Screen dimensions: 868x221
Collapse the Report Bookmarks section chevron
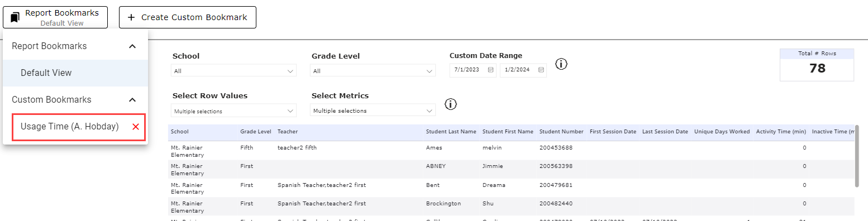(x=132, y=46)
